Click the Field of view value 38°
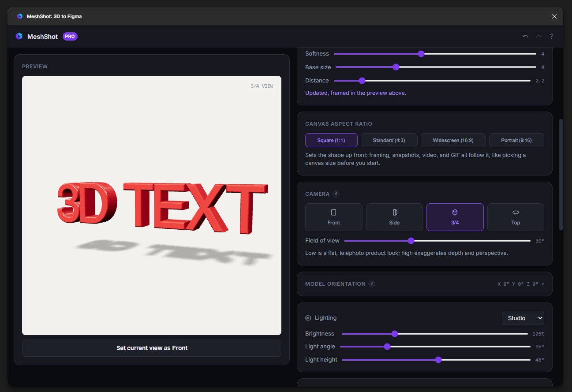572x392 pixels. coord(540,241)
